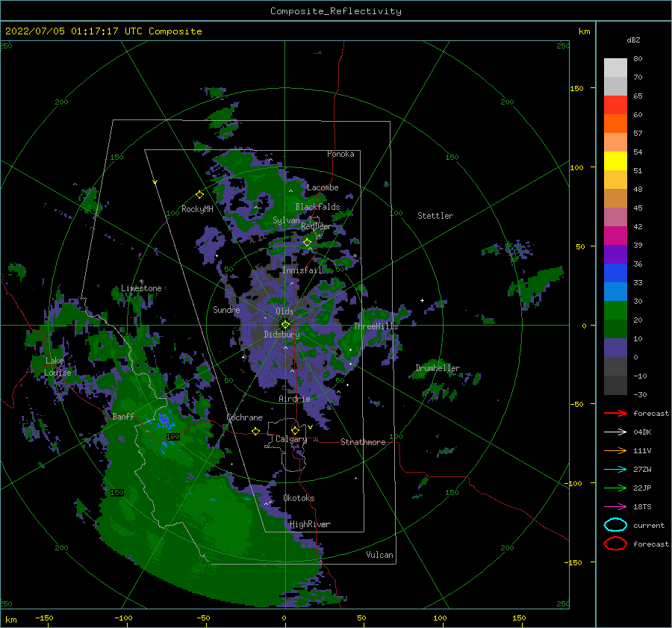The height and width of the screenshot is (628, 672).
Task: Click the yellow diamond at radar center
Action: point(285,325)
